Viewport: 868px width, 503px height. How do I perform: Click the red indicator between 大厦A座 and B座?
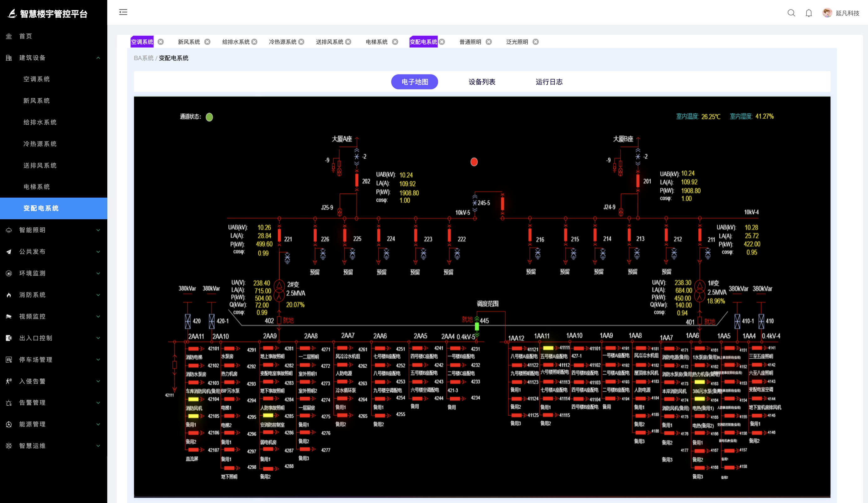pyautogui.click(x=474, y=162)
